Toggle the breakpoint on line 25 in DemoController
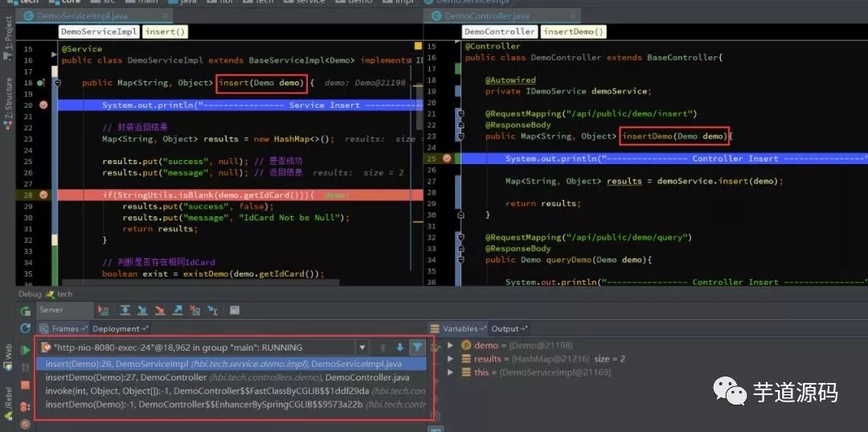Screen dimensions: 868x432 coord(447,158)
